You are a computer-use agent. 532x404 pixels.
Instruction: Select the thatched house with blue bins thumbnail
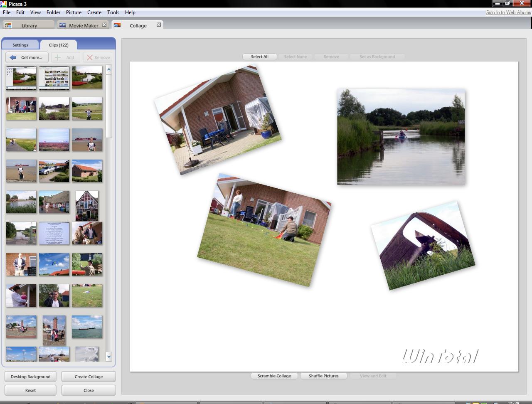coord(54,202)
